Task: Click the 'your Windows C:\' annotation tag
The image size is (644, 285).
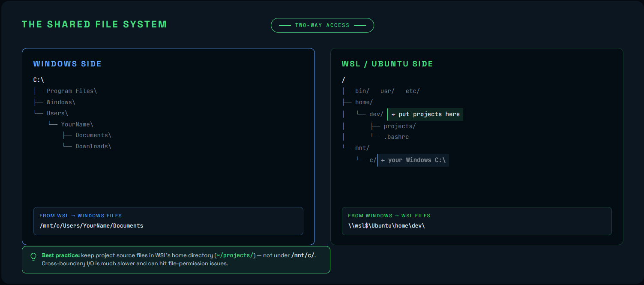Action: click(x=413, y=160)
